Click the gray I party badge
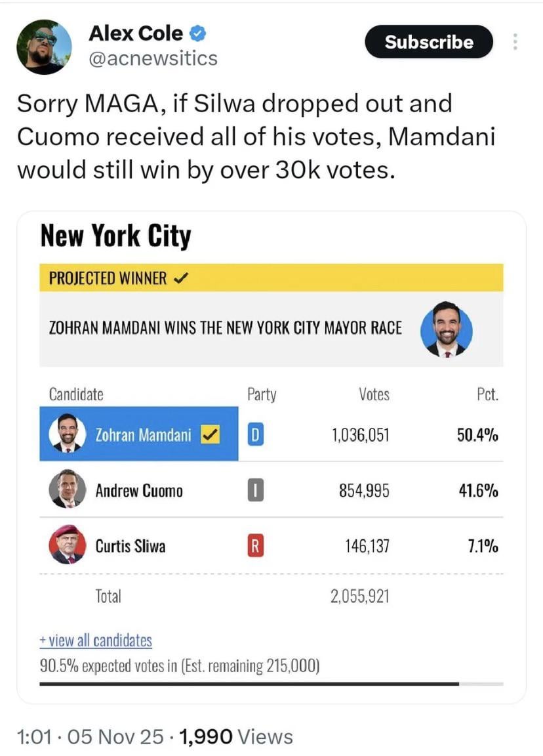The height and width of the screenshot is (756, 543). (255, 490)
